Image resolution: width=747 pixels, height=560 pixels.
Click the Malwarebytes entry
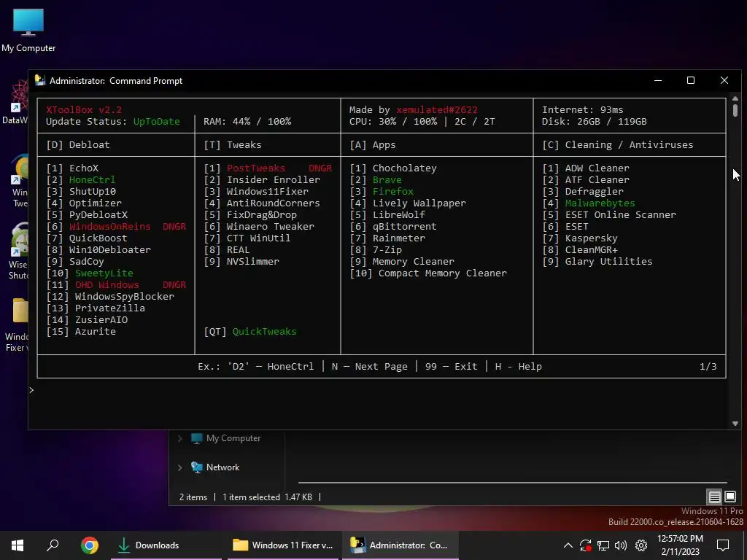click(x=600, y=203)
